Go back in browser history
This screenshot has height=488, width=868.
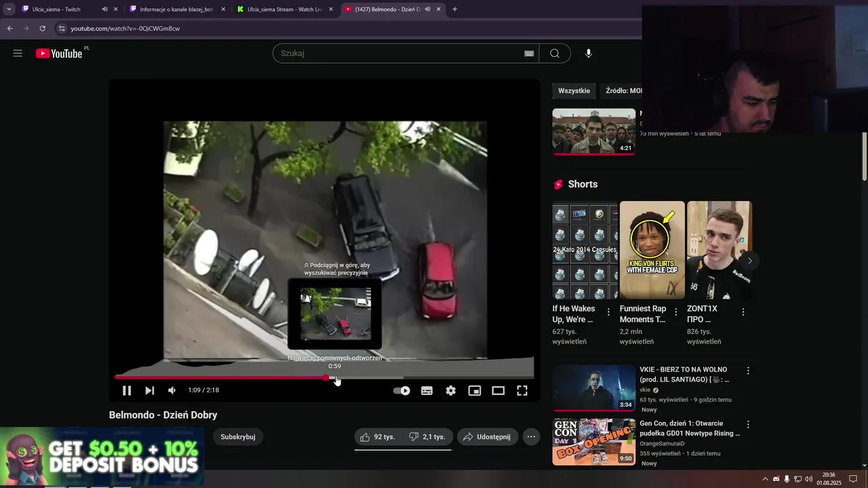9,28
